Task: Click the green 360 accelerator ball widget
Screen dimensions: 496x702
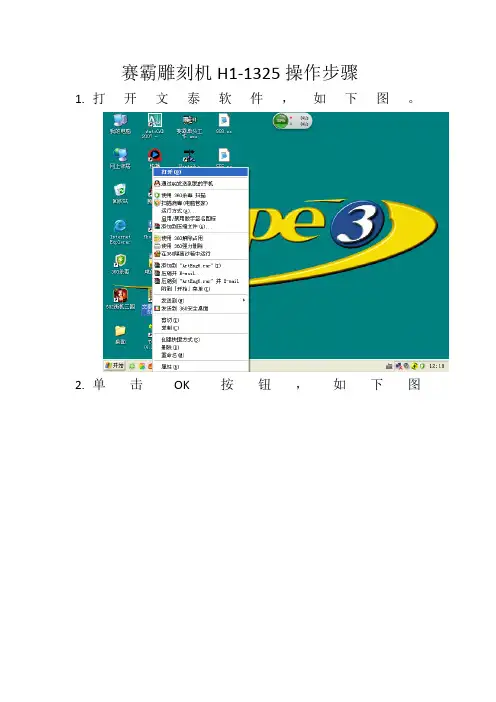Action: pyautogui.click(x=281, y=120)
